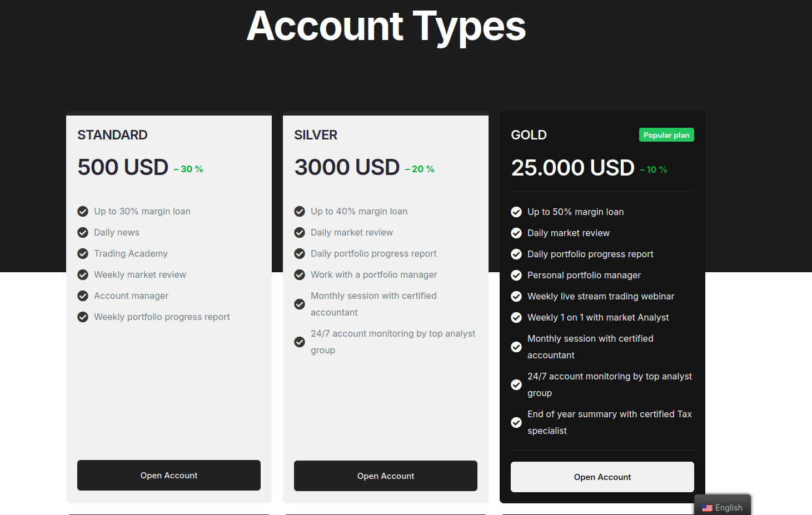Open Account for the Silver plan
This screenshot has height=515, width=812.
click(386, 476)
